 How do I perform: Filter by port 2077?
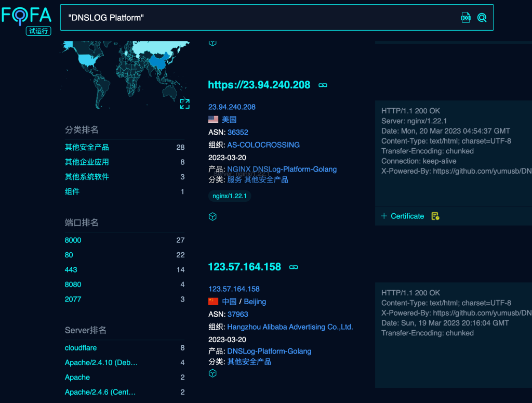73,299
